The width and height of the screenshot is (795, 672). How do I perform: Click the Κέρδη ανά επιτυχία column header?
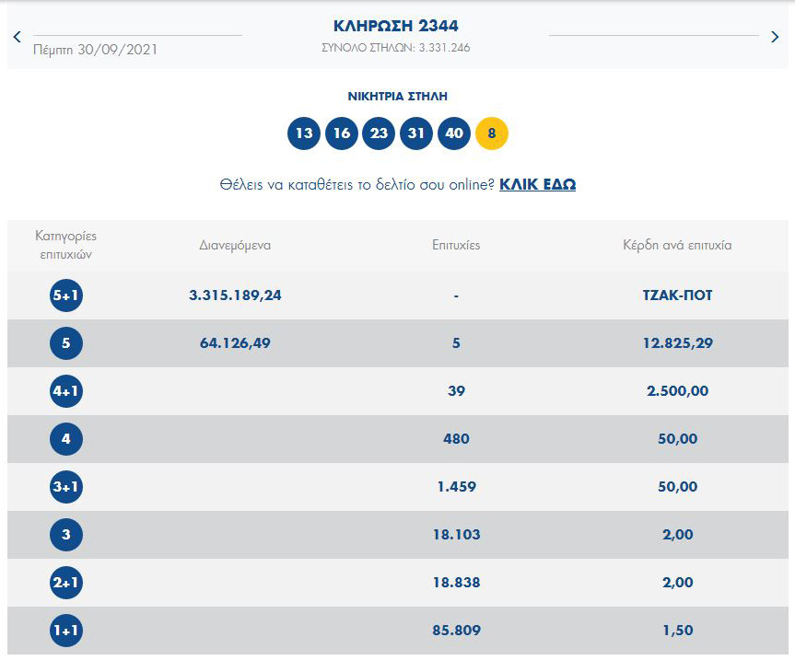[677, 246]
